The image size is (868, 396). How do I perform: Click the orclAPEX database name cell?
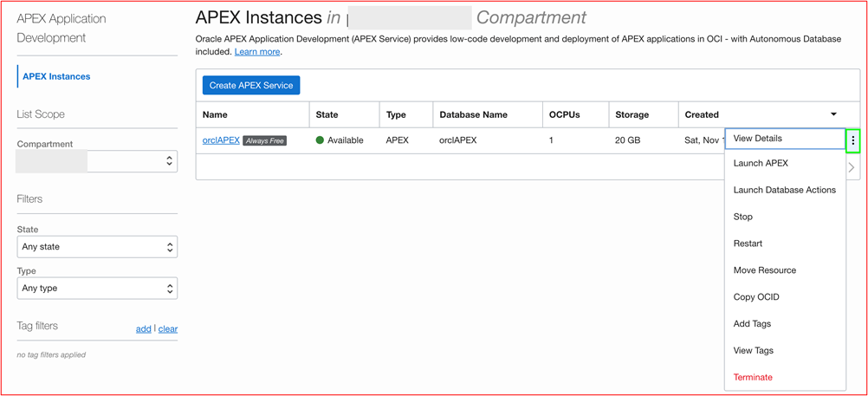pos(457,140)
